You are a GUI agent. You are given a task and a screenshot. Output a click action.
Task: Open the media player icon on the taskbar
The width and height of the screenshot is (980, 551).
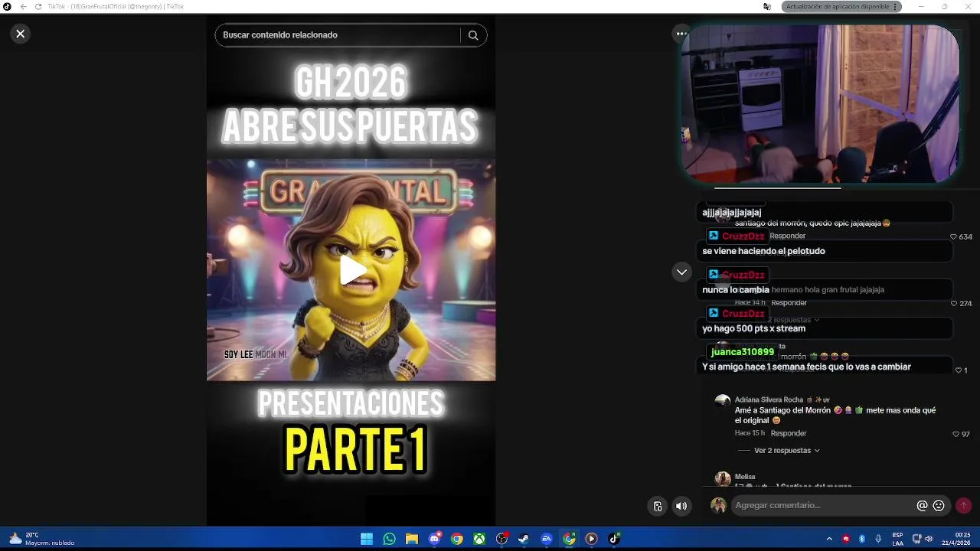591,539
